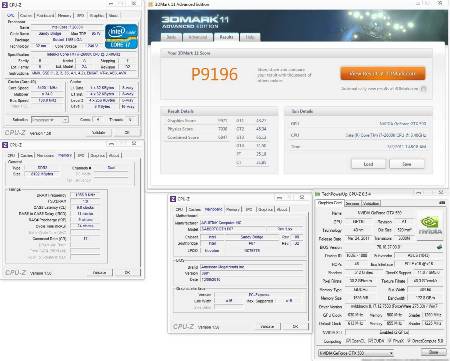Switch to CPU tab in the CPU-Z memory window
This screenshot has width=450, height=361.
point(11,155)
